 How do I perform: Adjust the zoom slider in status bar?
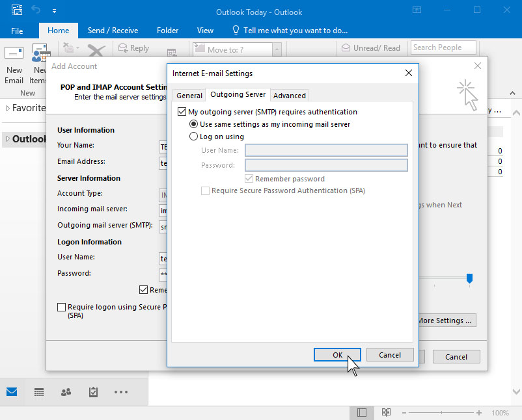click(441, 413)
